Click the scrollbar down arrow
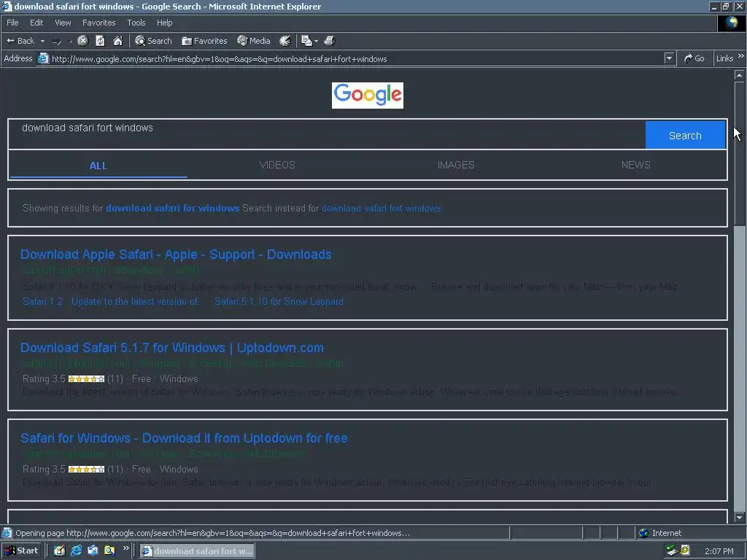 tap(739, 517)
